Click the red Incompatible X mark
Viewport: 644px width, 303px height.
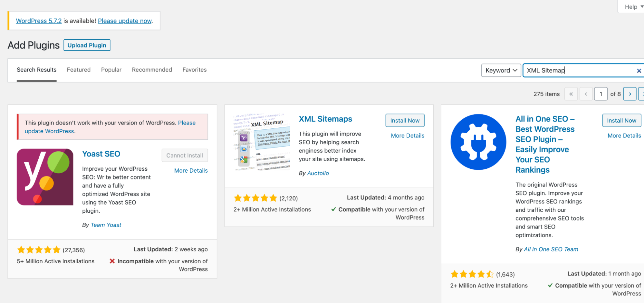[x=112, y=261]
